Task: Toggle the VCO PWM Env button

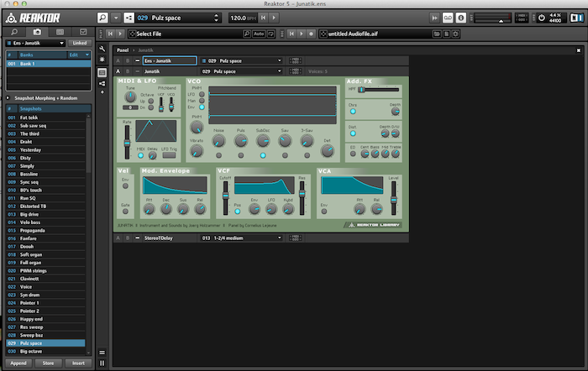Action: click(x=202, y=107)
